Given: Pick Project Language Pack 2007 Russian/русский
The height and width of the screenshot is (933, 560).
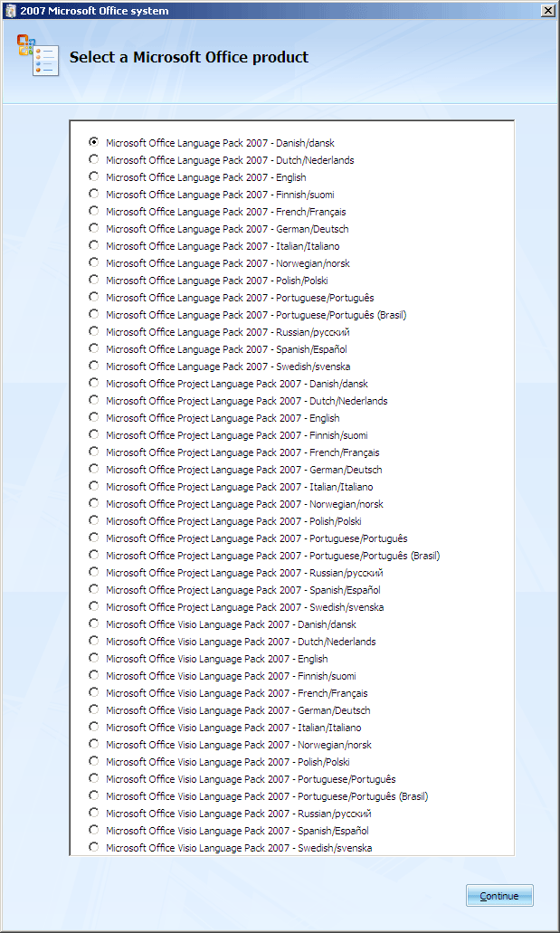Looking at the screenshot, I should [x=93, y=573].
